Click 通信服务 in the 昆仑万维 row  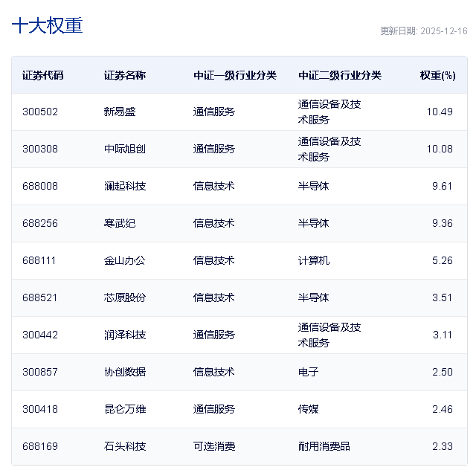(214, 409)
